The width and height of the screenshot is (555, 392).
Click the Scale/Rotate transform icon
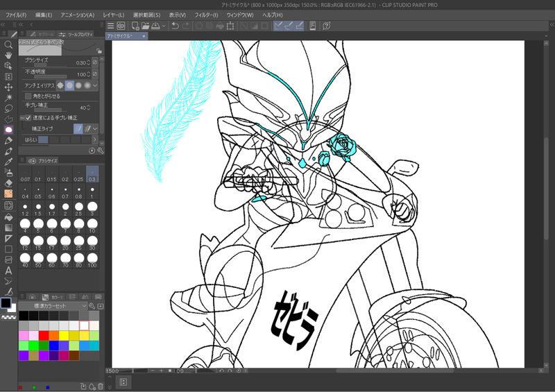pyautogui.click(x=230, y=26)
